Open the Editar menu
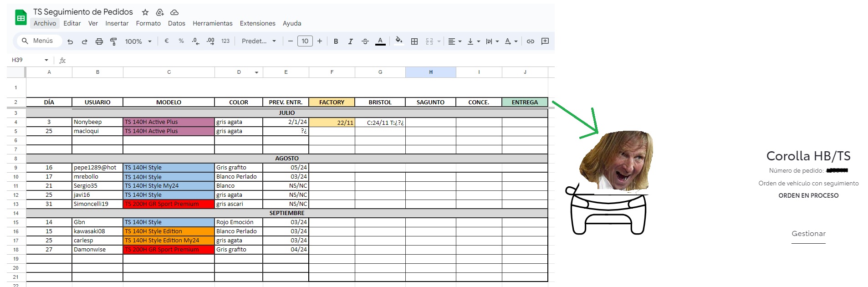 [72, 23]
